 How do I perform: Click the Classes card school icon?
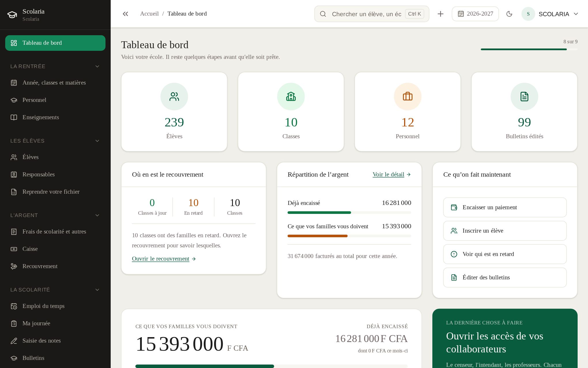point(291,96)
